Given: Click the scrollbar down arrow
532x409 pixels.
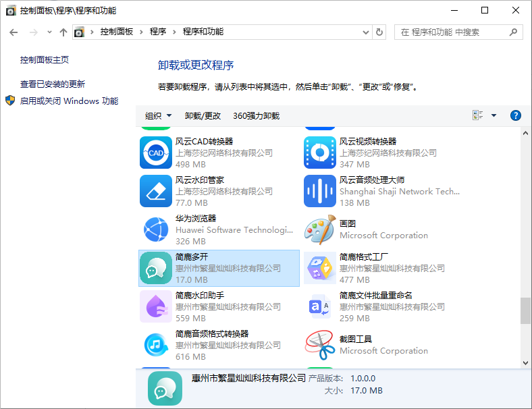Looking at the screenshot, I should coord(525,363).
